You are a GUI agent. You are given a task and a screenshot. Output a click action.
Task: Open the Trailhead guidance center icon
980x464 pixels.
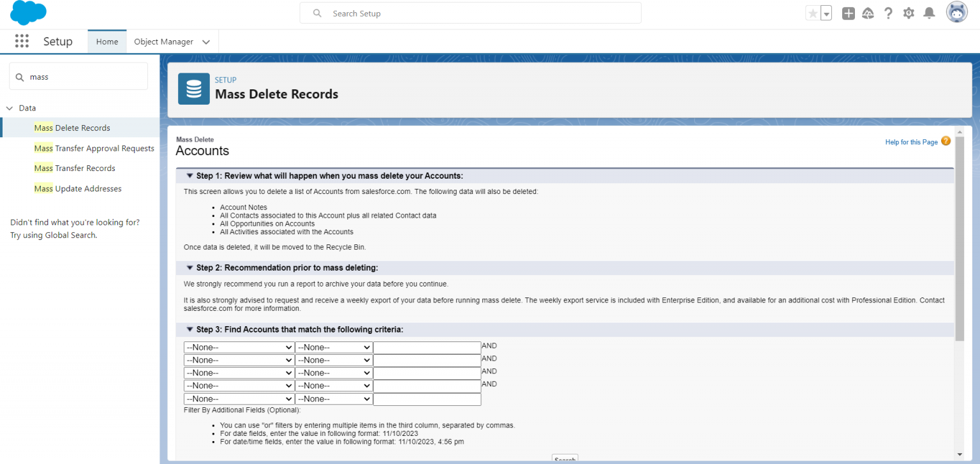pyautogui.click(x=868, y=13)
